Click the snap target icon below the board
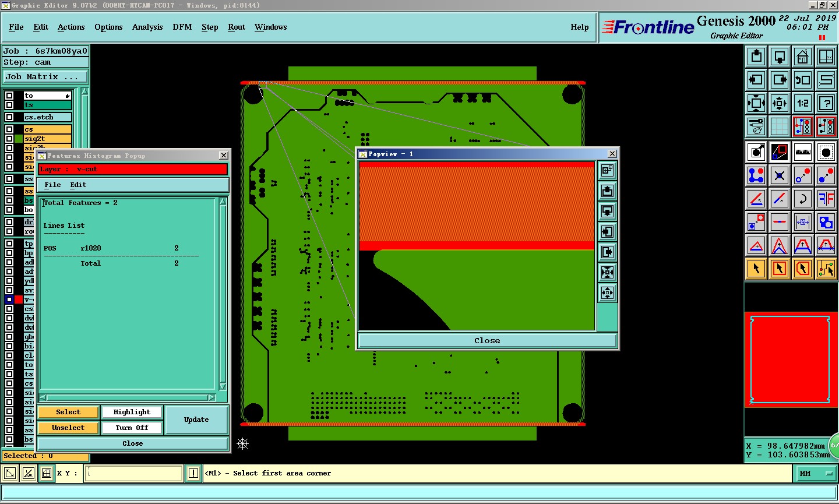839x504 pixels. click(243, 444)
